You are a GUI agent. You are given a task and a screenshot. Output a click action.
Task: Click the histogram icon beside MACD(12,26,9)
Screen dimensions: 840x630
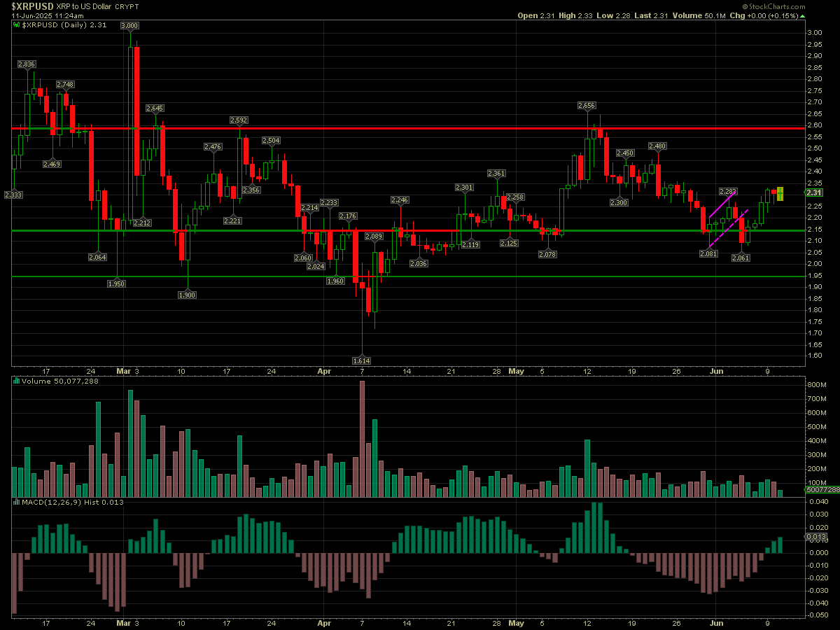click(17, 502)
